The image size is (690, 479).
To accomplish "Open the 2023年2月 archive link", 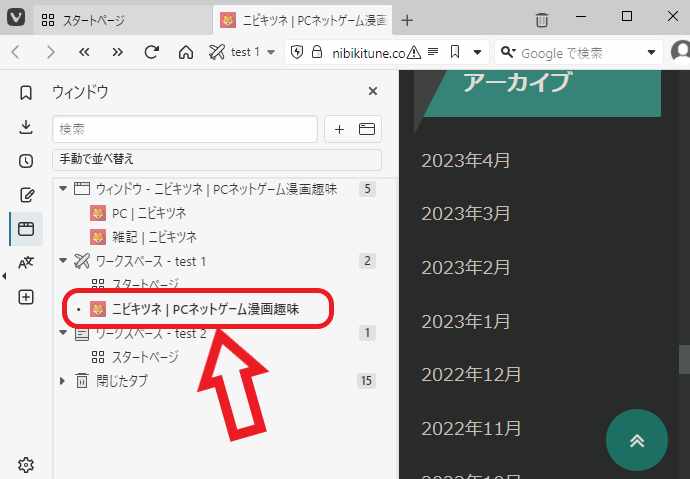I will tap(466, 267).
